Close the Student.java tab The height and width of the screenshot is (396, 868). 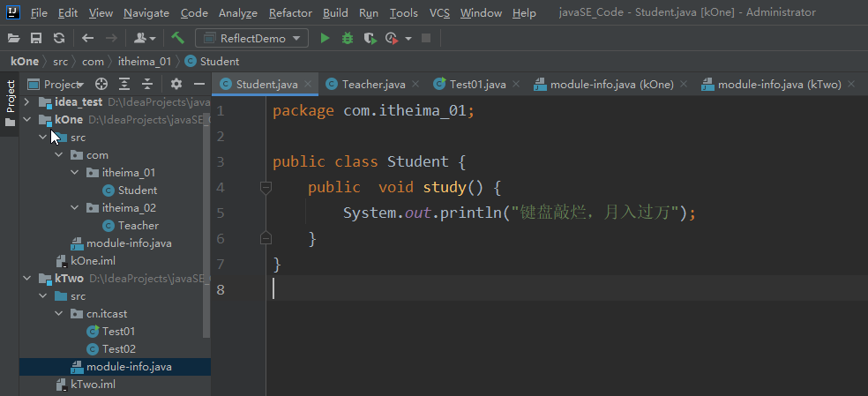309,84
